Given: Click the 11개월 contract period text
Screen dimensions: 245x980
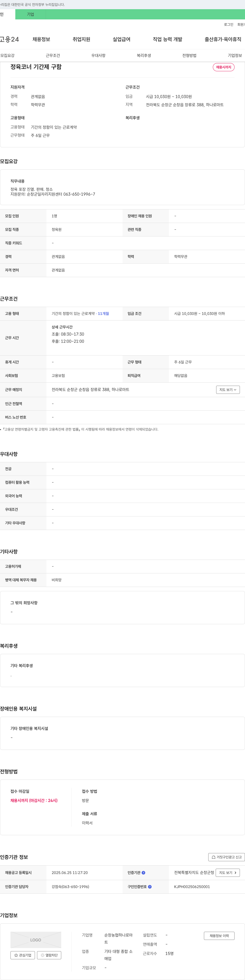Looking at the screenshot, I should [x=103, y=313].
